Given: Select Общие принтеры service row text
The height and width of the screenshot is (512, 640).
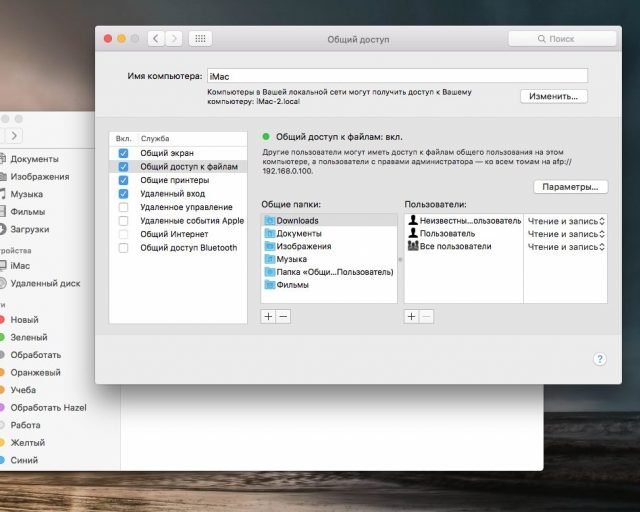Looking at the screenshot, I should [175, 180].
